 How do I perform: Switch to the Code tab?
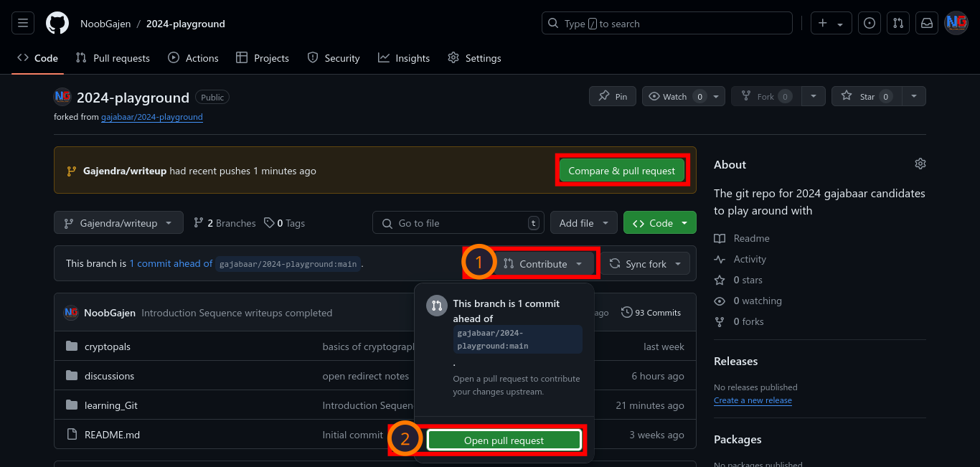point(37,58)
